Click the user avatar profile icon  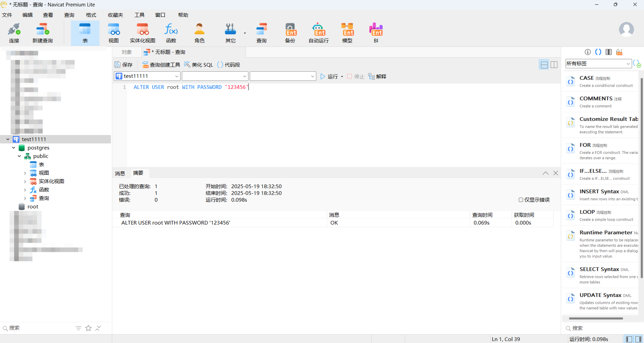pyautogui.click(x=626, y=29)
